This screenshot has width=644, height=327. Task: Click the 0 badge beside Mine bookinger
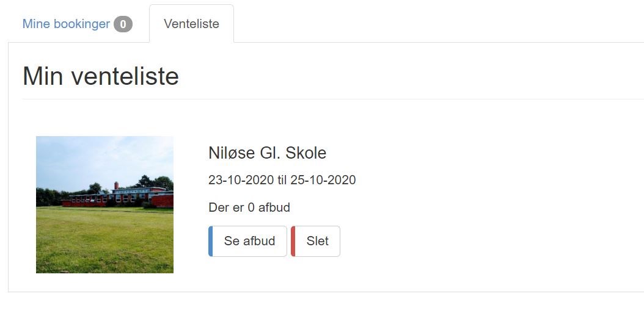point(123,24)
